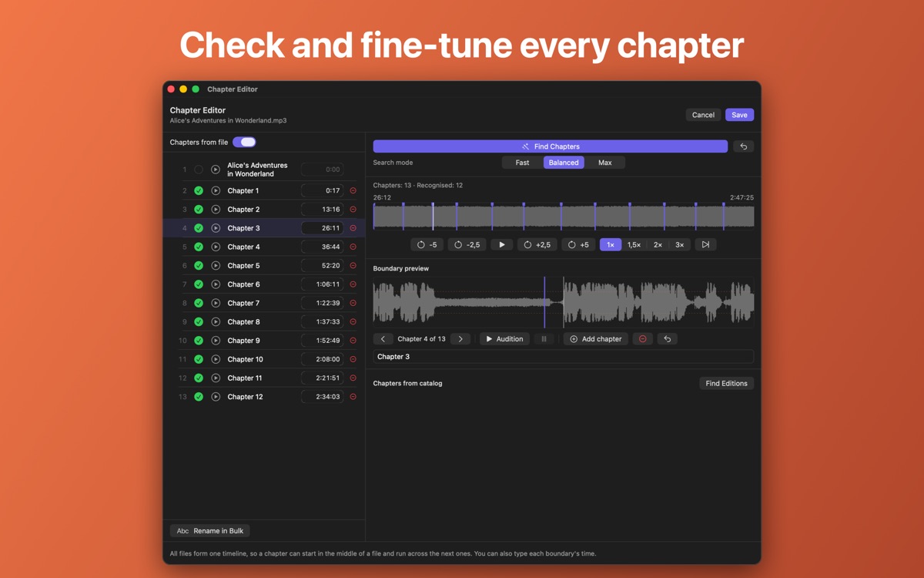Edit the 26:11 time field for Chapter 3

pyautogui.click(x=322, y=228)
